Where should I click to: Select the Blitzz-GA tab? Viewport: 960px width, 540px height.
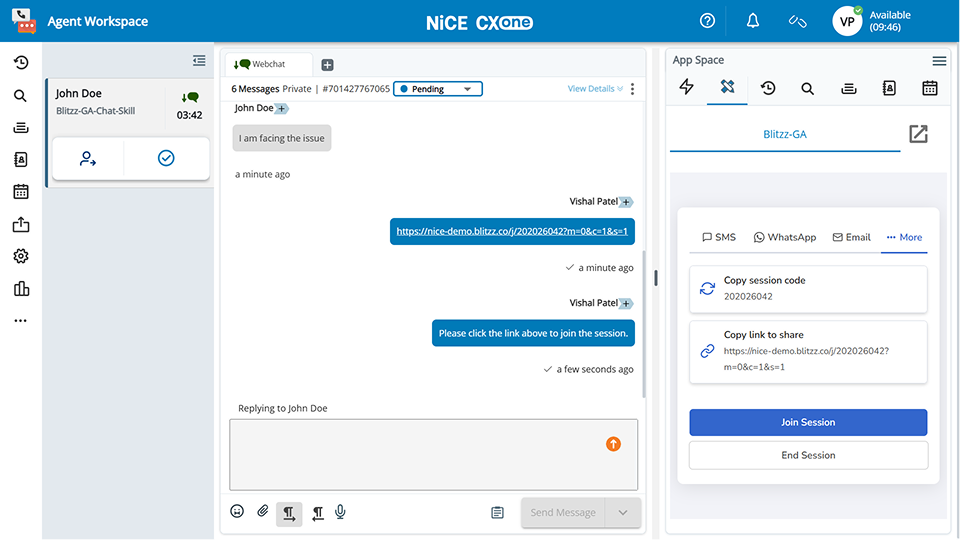click(x=785, y=134)
